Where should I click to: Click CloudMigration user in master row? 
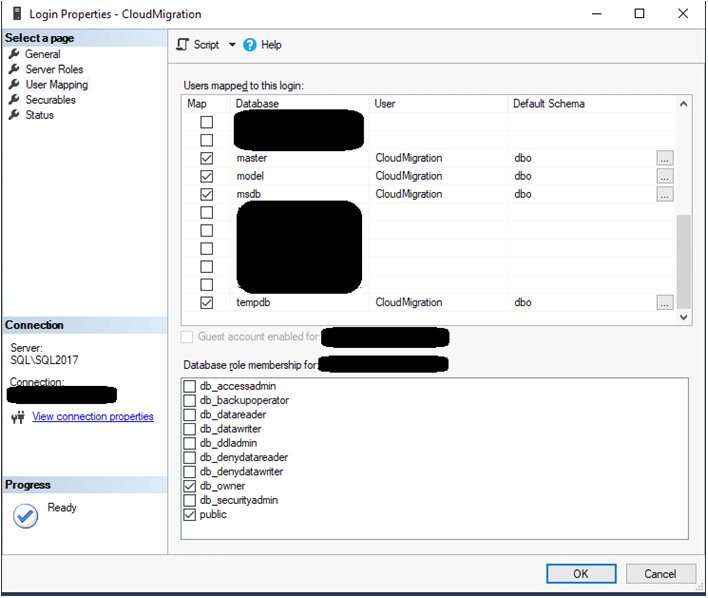tap(409, 158)
